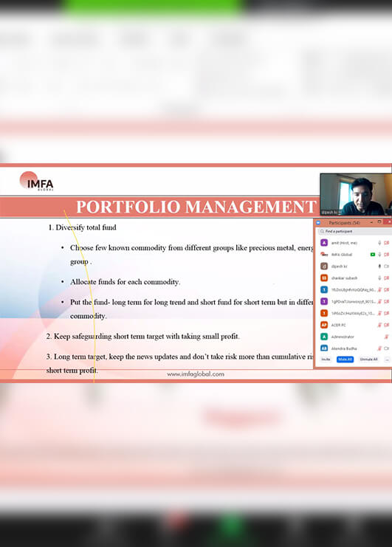Click the Unmute All button
392x547 pixels.
368,359
